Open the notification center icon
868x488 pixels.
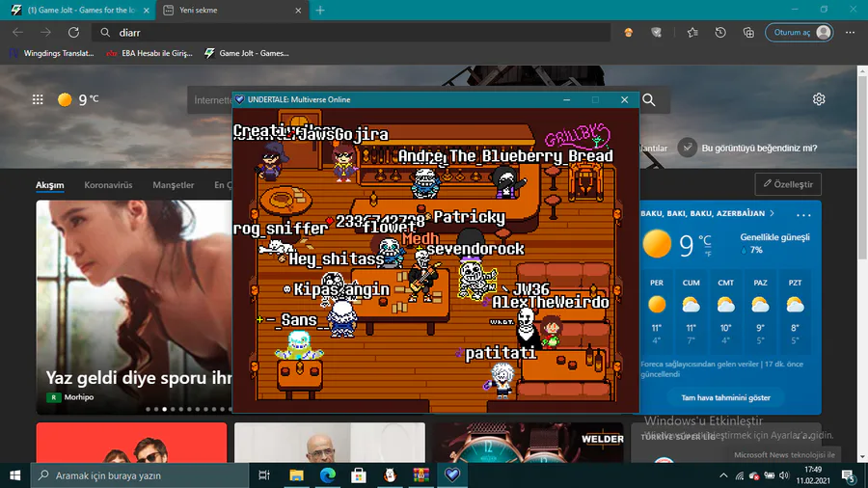coord(848,475)
